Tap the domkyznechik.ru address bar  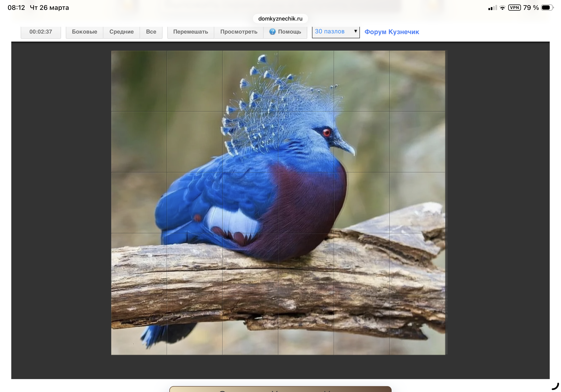pos(280,19)
